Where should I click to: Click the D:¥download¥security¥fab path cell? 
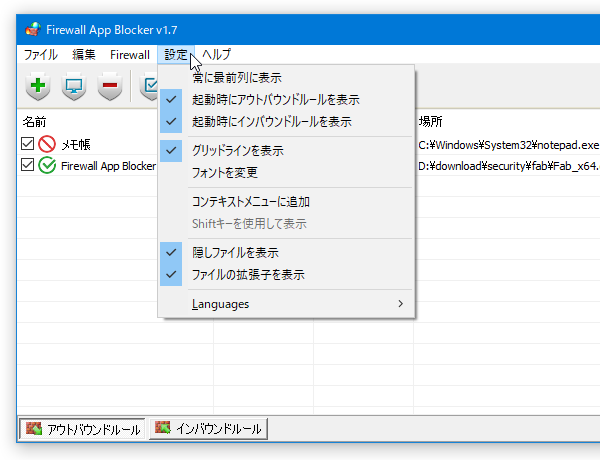click(509, 166)
